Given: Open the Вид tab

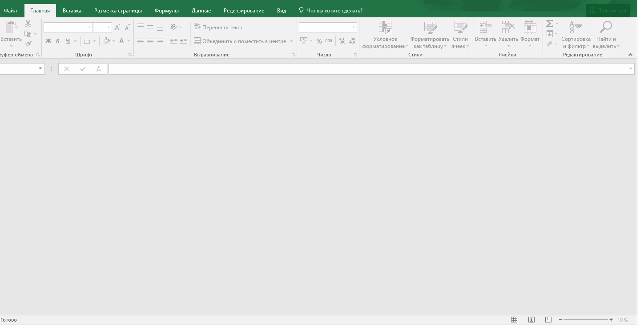Looking at the screenshot, I should pos(282,10).
